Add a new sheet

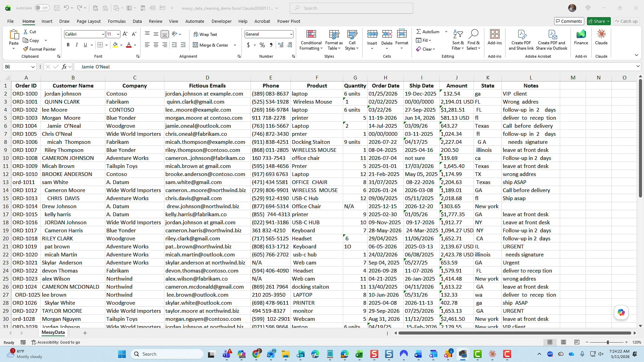tap(85, 333)
